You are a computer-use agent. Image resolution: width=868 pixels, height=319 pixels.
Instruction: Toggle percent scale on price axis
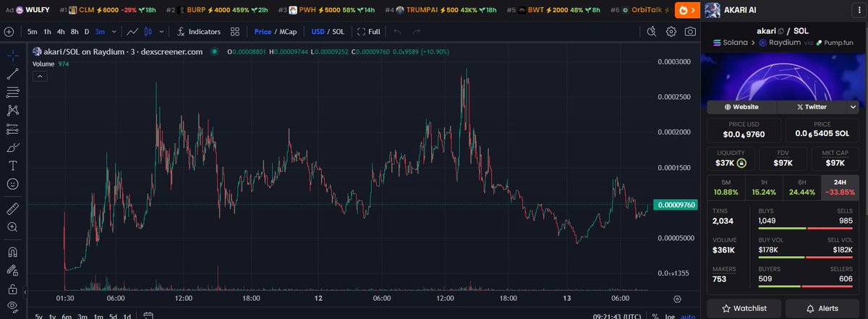[x=655, y=316]
